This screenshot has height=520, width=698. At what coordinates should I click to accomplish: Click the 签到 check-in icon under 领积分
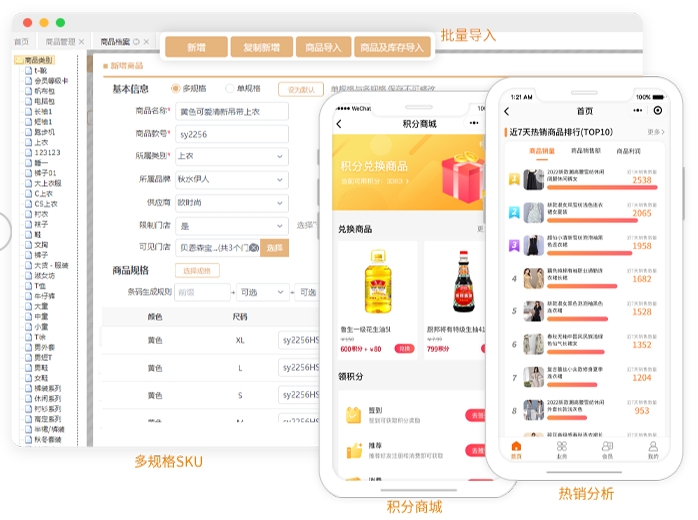(x=353, y=415)
